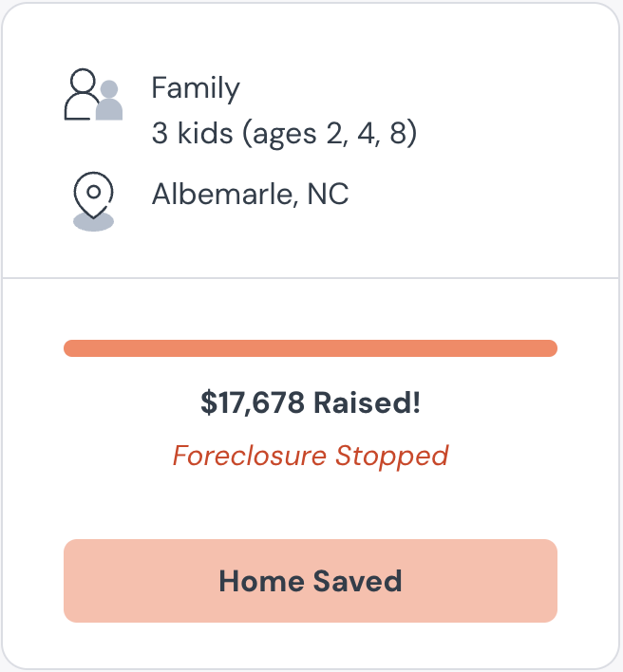Click the Foreclosure Stopped status text
The width and height of the screenshot is (623, 672).
pos(311,456)
